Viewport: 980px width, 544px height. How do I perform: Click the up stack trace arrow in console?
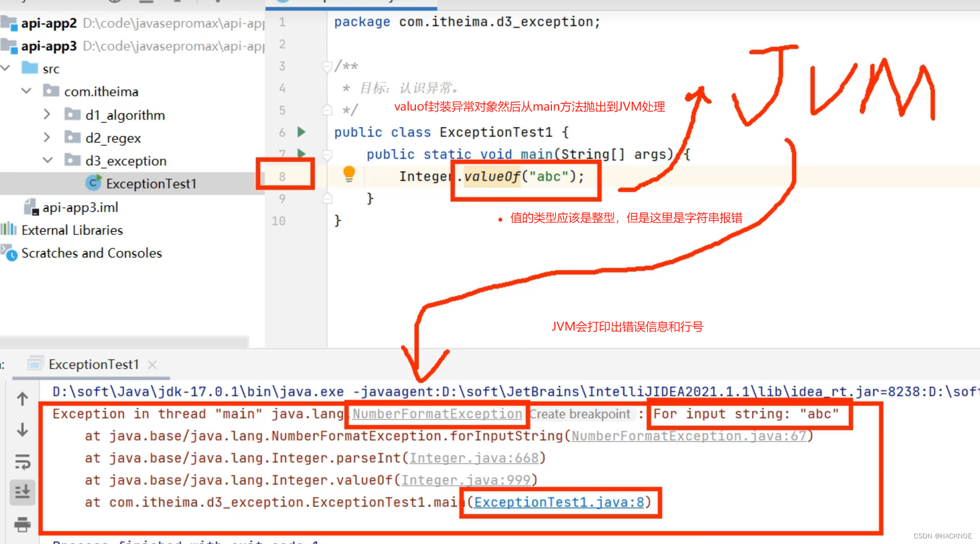[23, 399]
